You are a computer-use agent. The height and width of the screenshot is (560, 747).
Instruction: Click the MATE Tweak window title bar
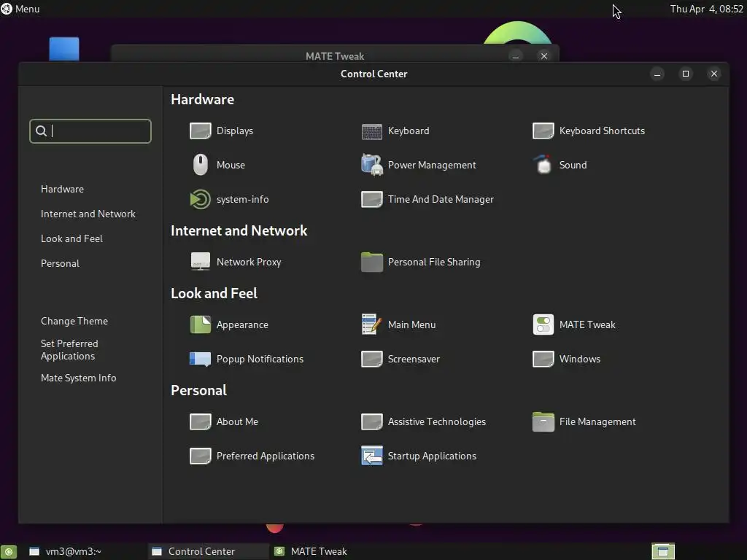point(334,55)
